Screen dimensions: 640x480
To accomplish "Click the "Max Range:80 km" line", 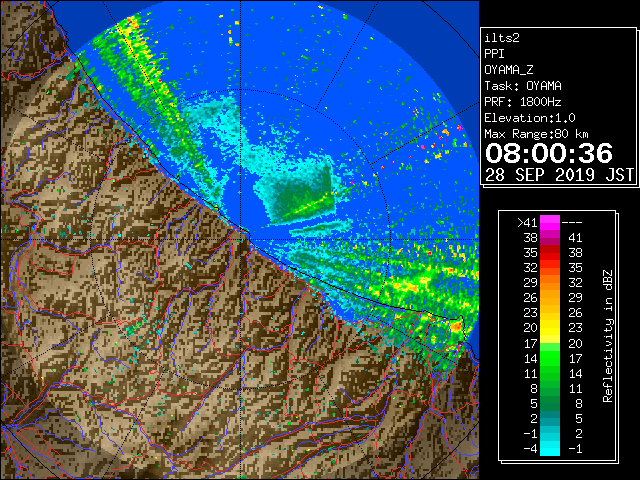I will click(x=537, y=134).
